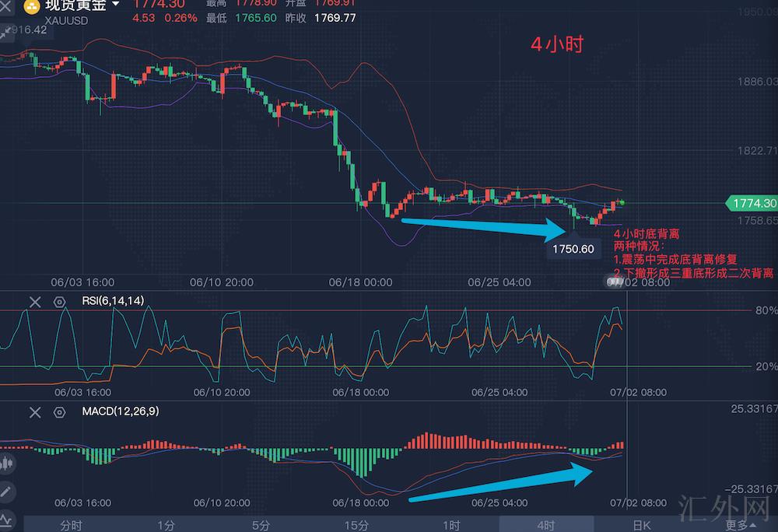The width and height of the screenshot is (778, 532).
Task: Remove the RSI indicator panel
Action: click(35, 302)
